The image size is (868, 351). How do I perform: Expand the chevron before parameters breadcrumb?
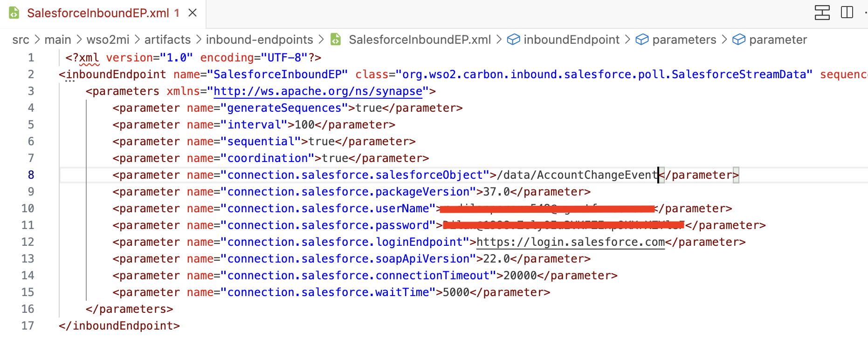(x=627, y=40)
